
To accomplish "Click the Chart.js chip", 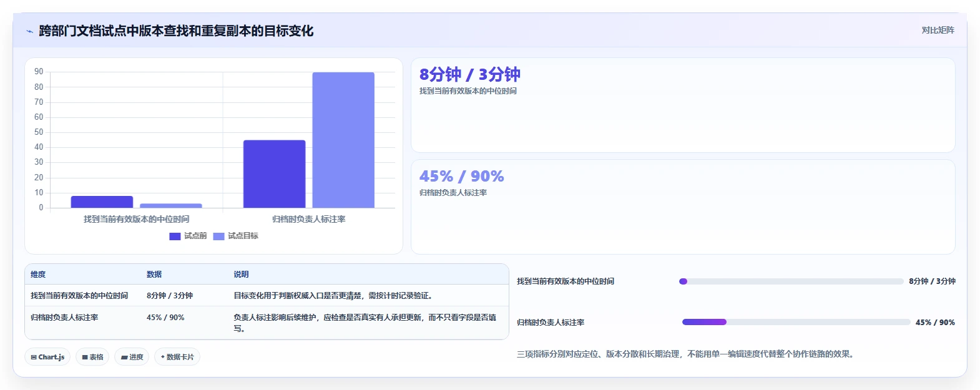I will pos(47,357).
